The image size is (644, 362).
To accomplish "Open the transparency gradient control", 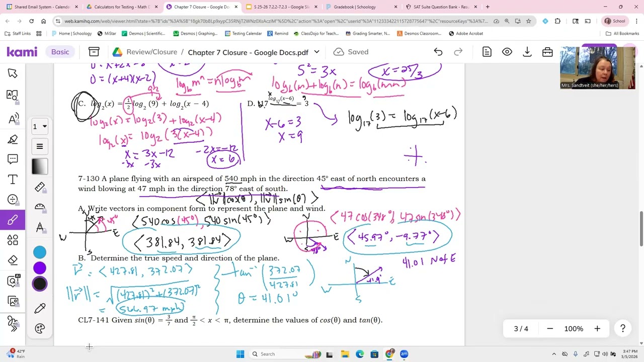I will coord(40,166).
